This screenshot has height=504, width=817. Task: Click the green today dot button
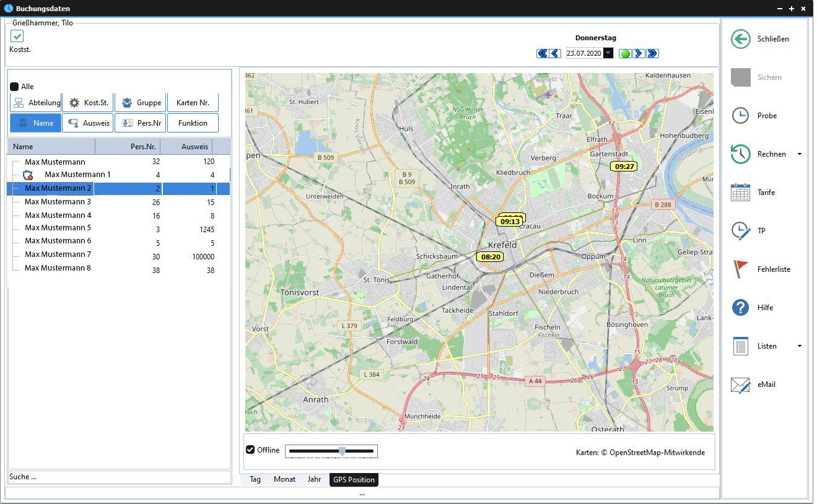coord(625,54)
